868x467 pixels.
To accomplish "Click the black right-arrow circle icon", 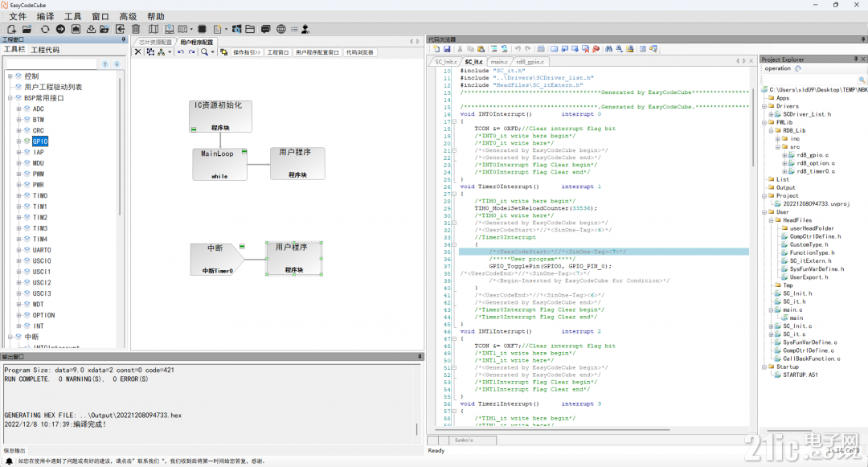I will (x=60, y=29).
